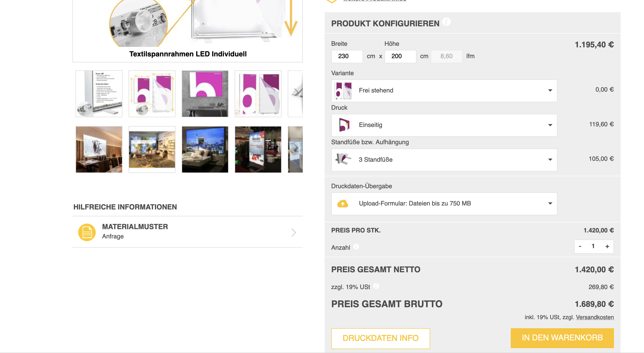Open the Versandkosten link

click(594, 317)
